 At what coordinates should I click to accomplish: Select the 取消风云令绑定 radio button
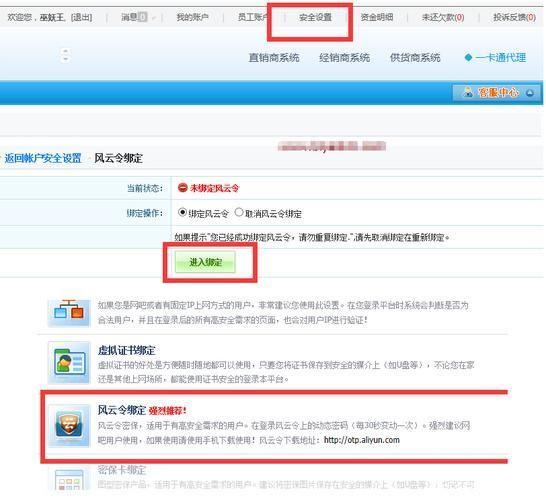239,212
